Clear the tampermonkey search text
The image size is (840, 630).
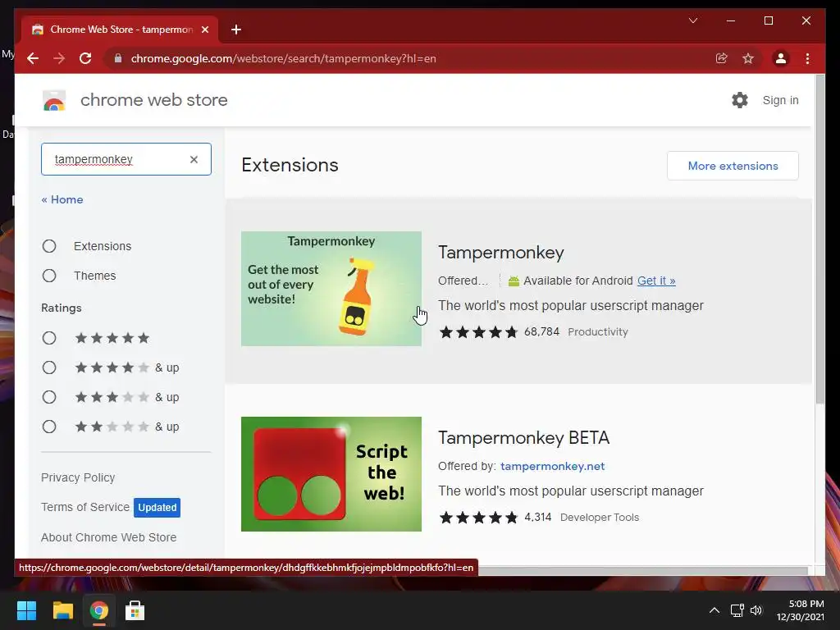[194, 159]
